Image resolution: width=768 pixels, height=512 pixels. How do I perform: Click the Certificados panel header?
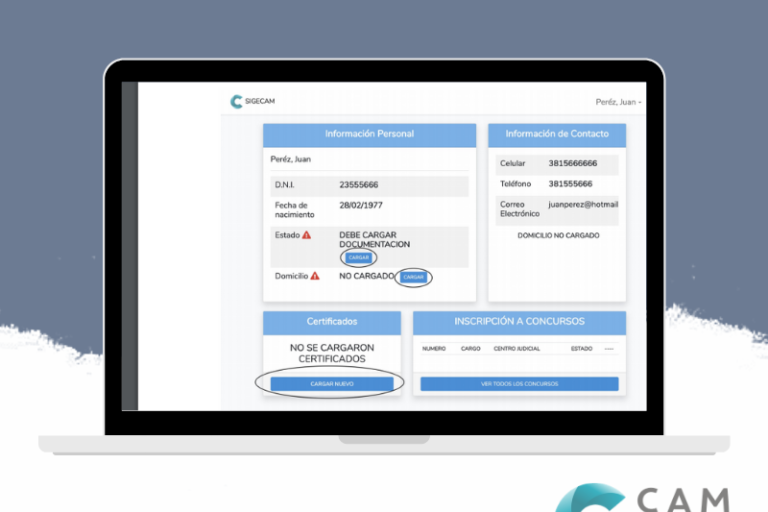click(x=331, y=322)
